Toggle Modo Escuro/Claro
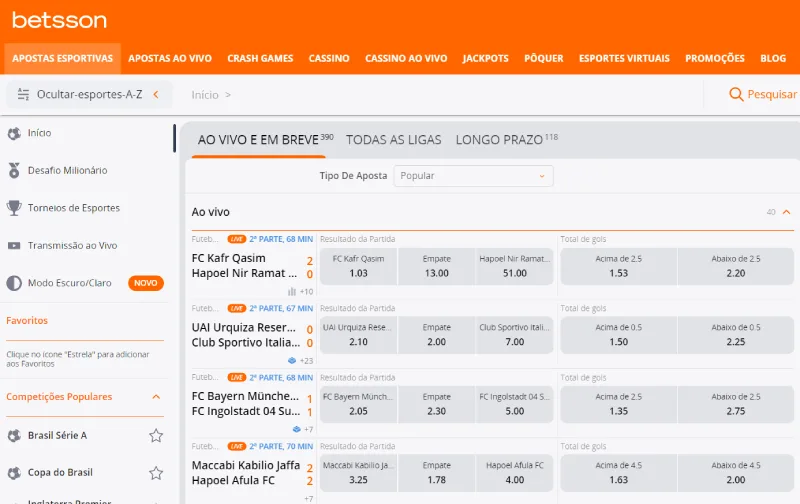This screenshot has width=800, height=504. pyautogui.click(x=69, y=283)
